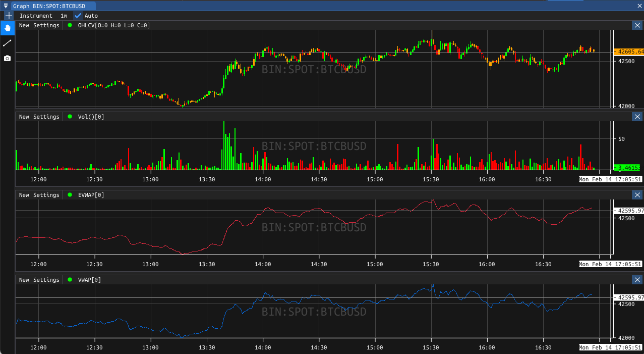
Task: Click the 42000 label on VWAP price axis
Action: pyautogui.click(x=626, y=338)
